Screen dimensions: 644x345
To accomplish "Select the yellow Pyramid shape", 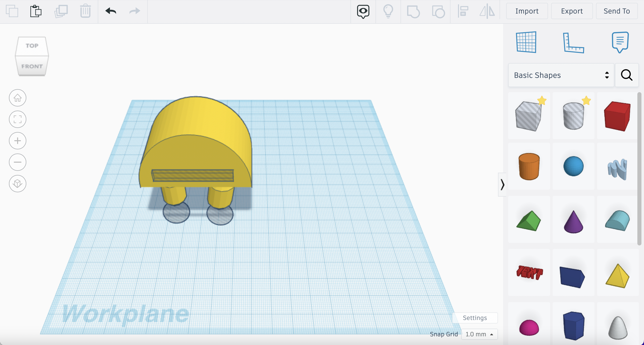I will pos(617,276).
